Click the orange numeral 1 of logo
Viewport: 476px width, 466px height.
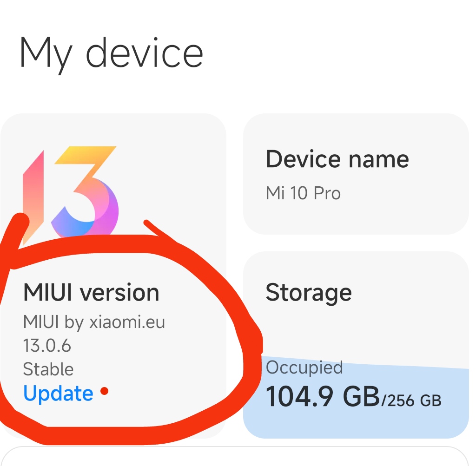click(33, 197)
